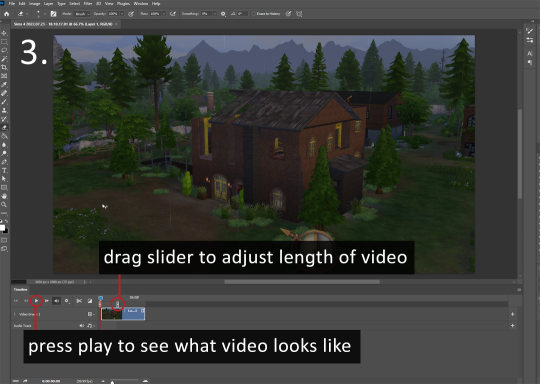
Task: Select the Blur tool
Action: tap(4, 145)
